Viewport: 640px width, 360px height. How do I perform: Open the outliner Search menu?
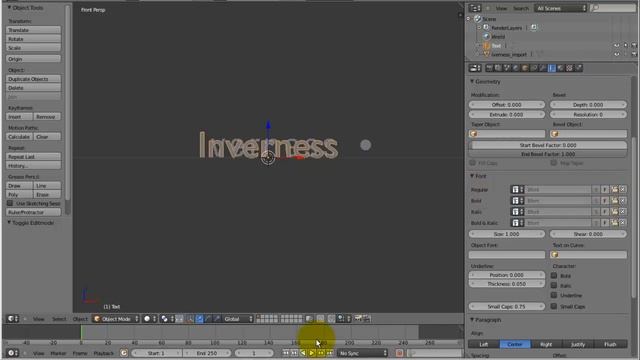(520, 8)
